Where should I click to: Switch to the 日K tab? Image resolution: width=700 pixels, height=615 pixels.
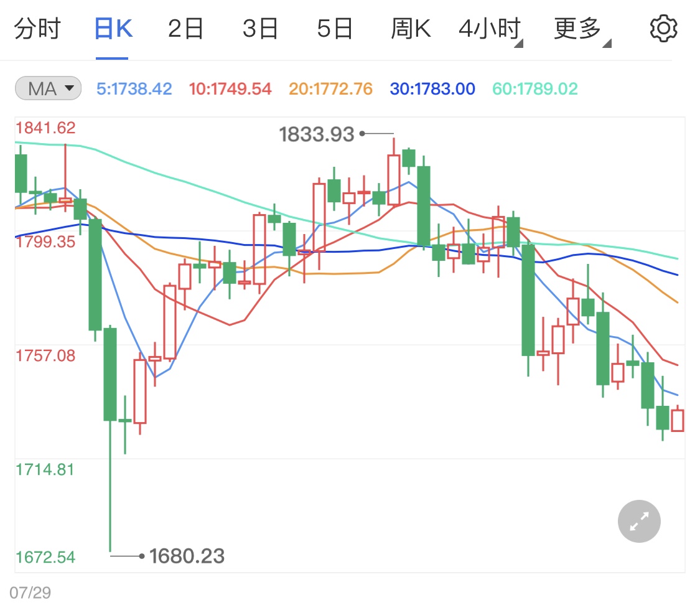coord(112,27)
